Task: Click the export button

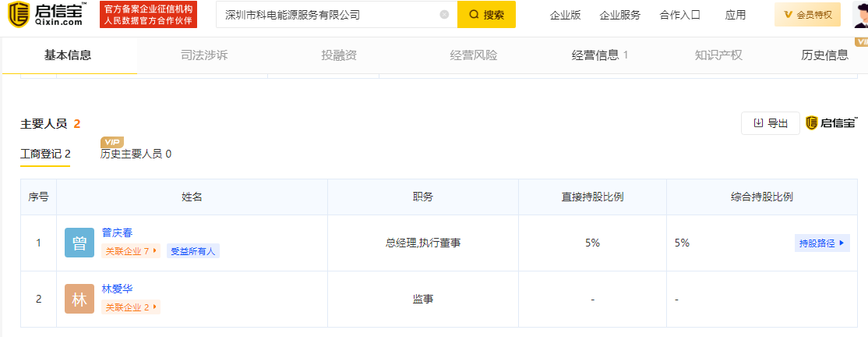Action: point(770,123)
